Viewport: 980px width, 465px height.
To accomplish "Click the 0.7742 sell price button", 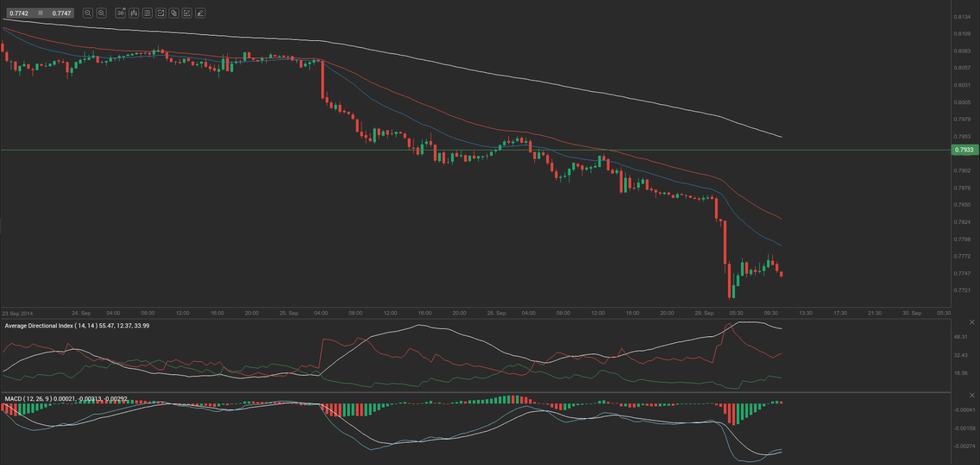I will click(x=19, y=13).
